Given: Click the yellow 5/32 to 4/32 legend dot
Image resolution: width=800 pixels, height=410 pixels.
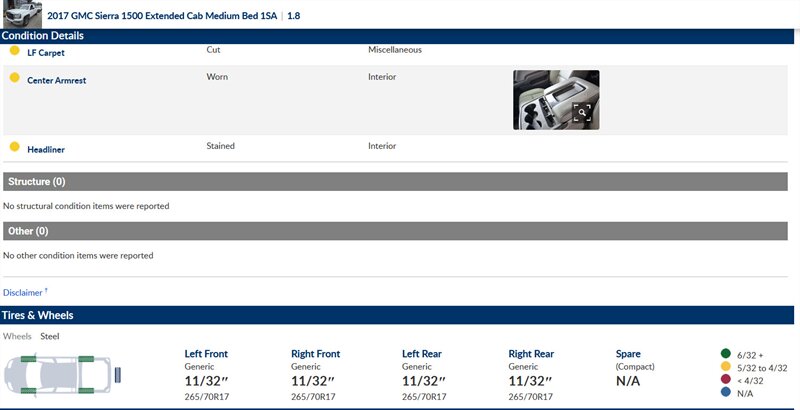Looking at the screenshot, I should 725,367.
